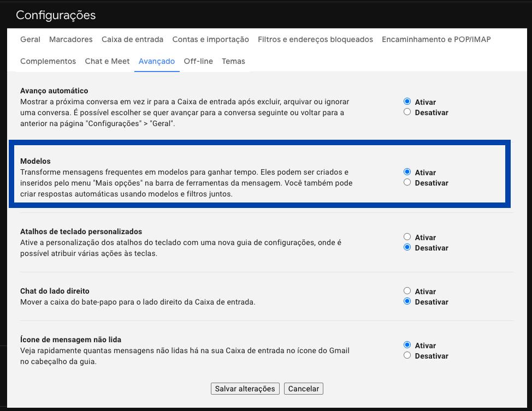Click the Salvar alterações button
The height and width of the screenshot is (411, 532).
[245, 389]
